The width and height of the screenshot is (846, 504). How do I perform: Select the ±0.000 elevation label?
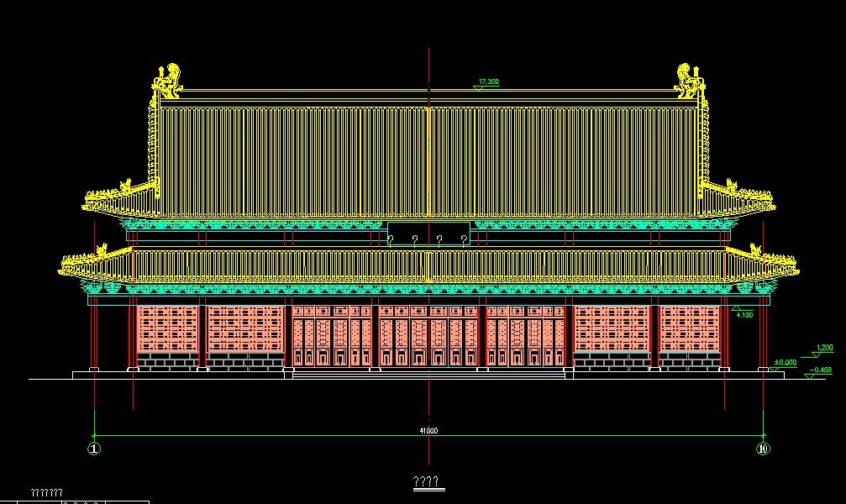786,362
